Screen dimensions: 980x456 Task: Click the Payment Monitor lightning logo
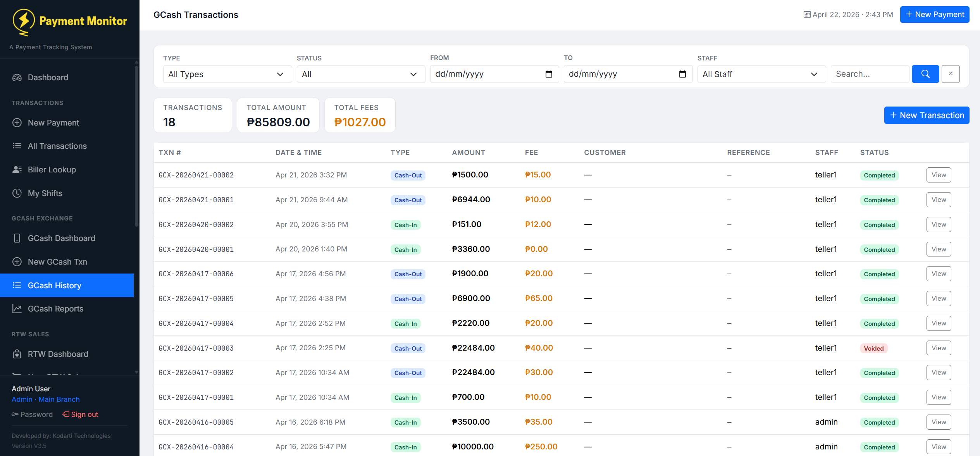24,22
